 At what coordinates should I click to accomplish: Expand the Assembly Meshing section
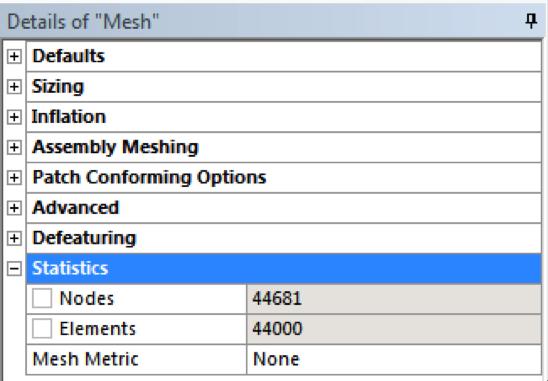pyautogui.click(x=14, y=147)
